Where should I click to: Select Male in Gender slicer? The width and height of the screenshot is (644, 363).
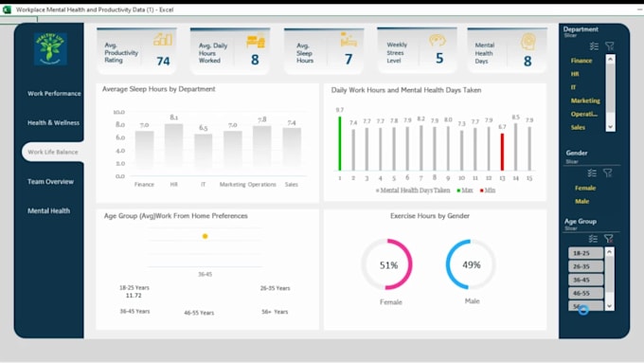pos(582,201)
